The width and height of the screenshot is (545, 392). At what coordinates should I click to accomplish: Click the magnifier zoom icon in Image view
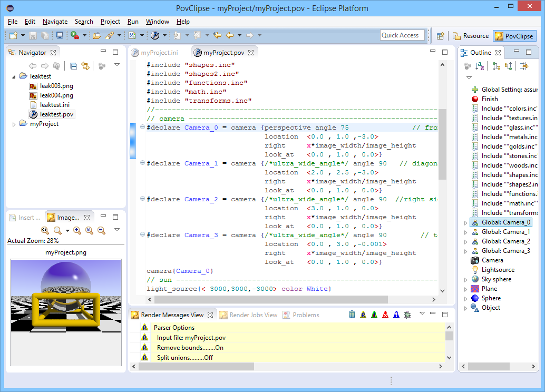click(57, 230)
